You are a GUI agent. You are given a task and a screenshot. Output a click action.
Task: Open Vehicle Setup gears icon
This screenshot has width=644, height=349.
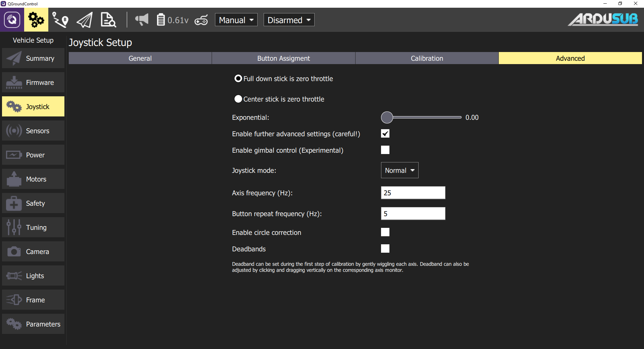coord(36,20)
